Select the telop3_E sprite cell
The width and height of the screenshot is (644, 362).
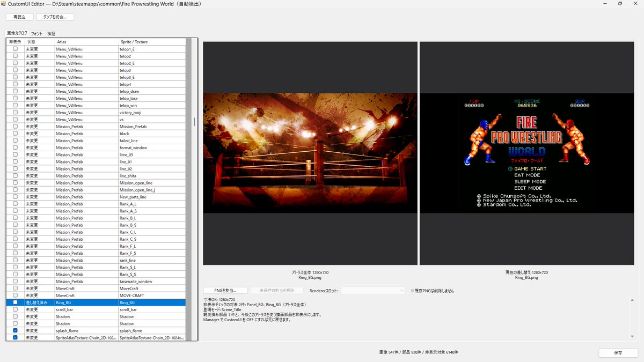152,77
